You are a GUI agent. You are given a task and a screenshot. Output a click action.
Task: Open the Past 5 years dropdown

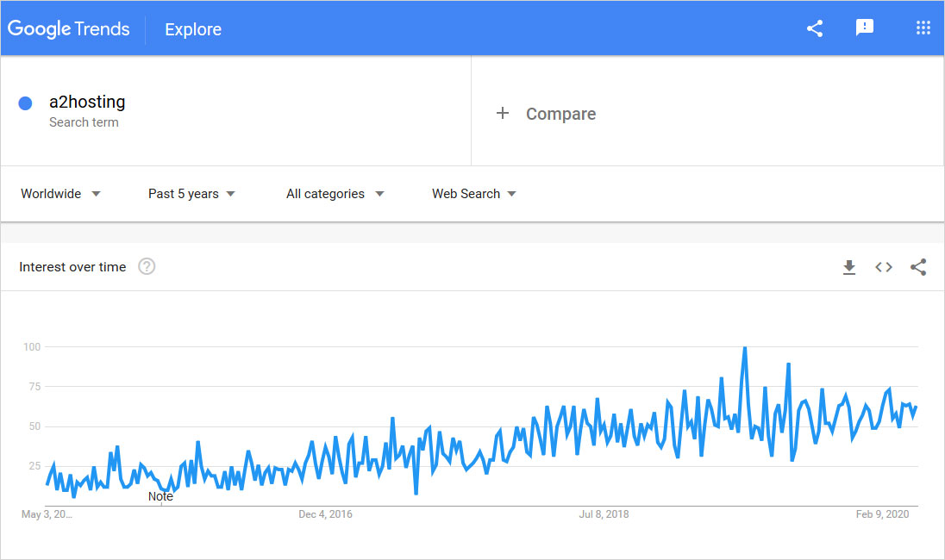point(191,194)
